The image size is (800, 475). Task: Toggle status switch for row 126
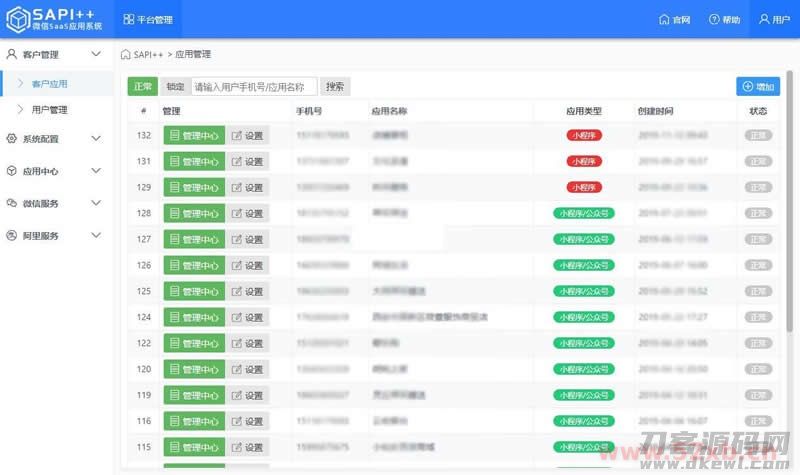point(758,265)
